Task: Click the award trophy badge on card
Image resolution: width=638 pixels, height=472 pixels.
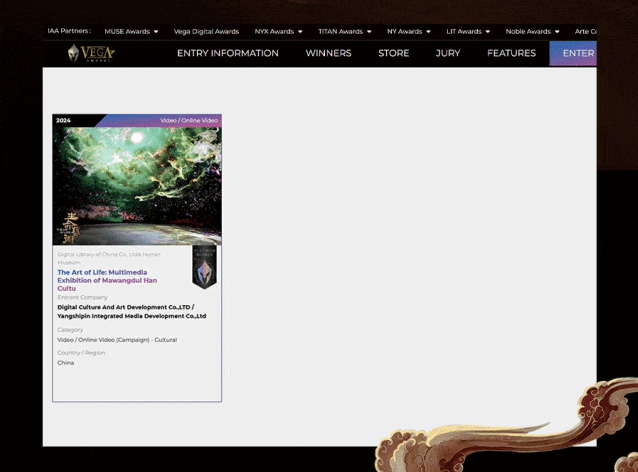Action: pos(204,268)
